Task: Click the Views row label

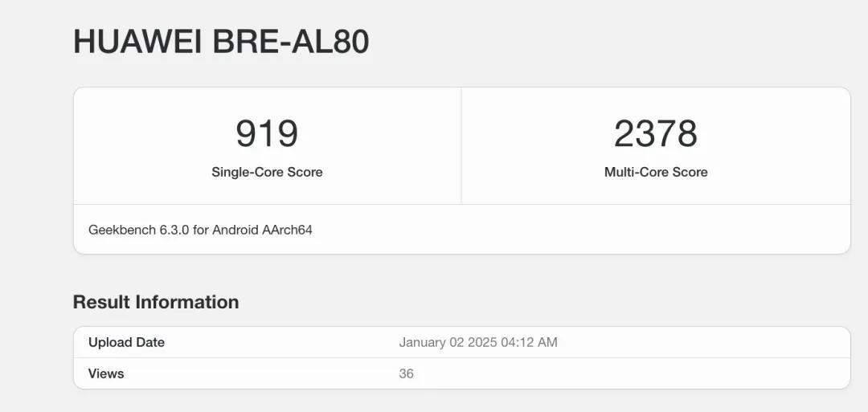Action: coord(106,373)
